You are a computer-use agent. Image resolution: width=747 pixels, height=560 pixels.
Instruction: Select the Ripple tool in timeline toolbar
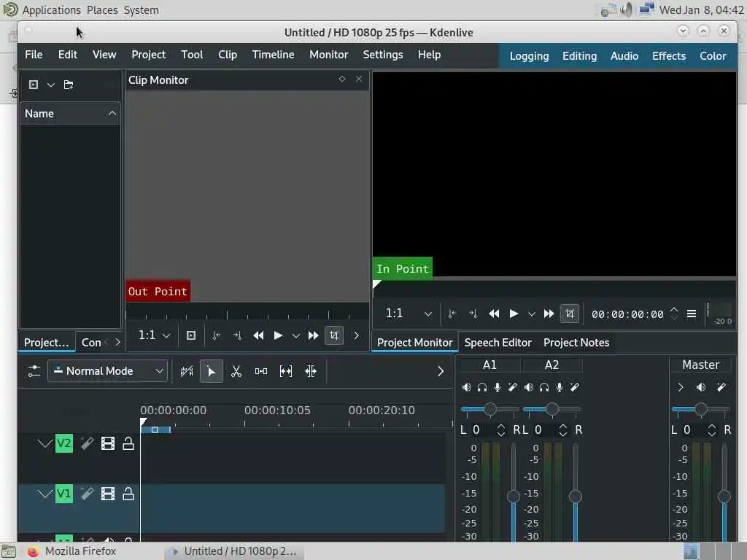(311, 371)
